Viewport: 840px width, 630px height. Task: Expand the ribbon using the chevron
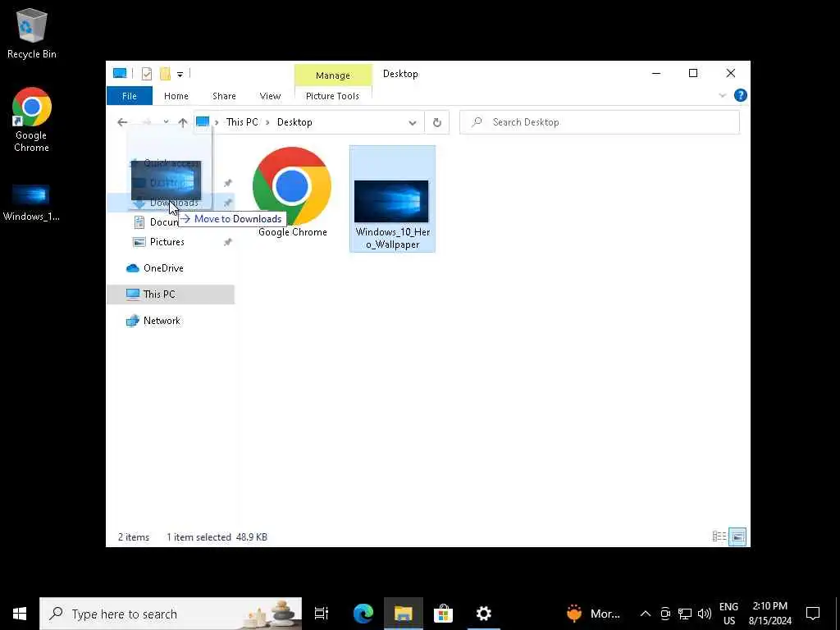point(722,96)
